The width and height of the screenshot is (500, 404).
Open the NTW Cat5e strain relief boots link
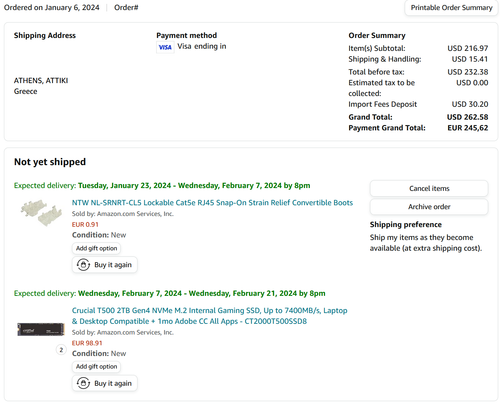tap(212, 203)
